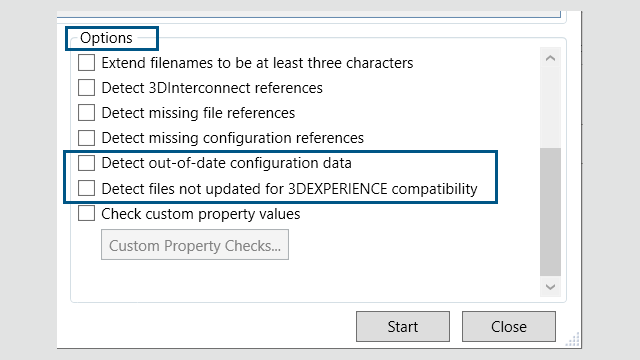The width and height of the screenshot is (640, 360).
Task: Click the Options group heading
Action: click(x=106, y=38)
